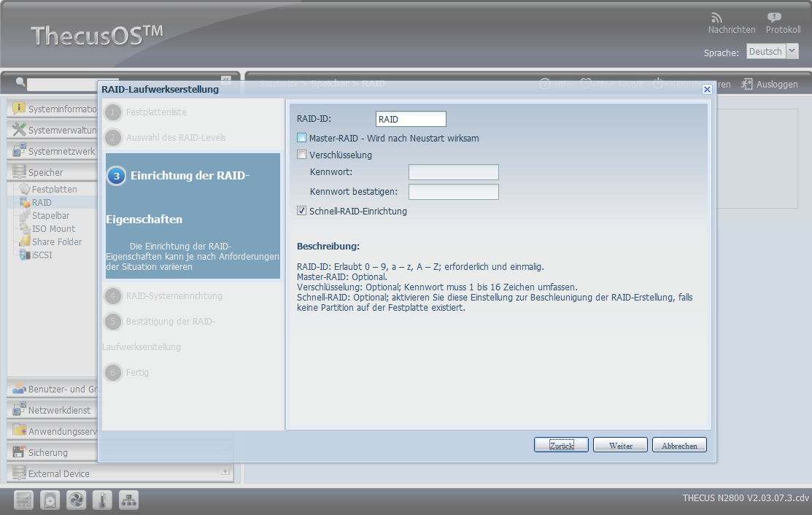Click the Ausloggen exit icon

tap(747, 84)
